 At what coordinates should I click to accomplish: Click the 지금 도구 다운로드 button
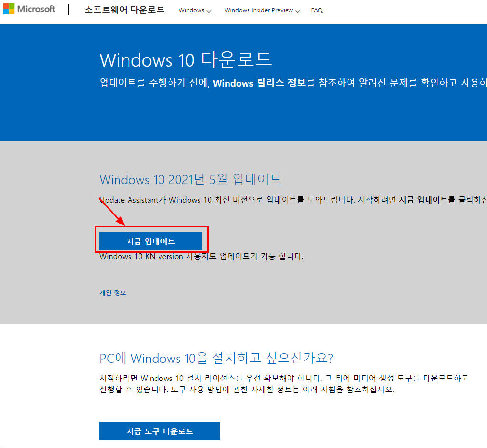click(159, 430)
